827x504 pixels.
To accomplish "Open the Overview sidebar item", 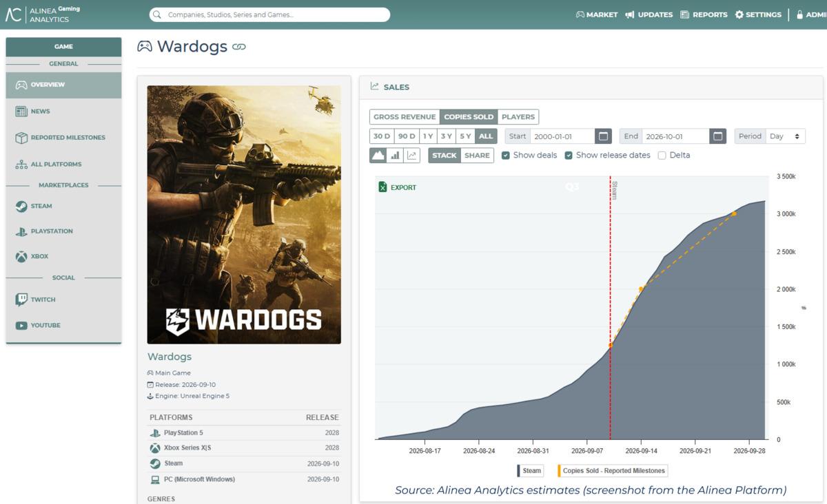I will click(63, 85).
